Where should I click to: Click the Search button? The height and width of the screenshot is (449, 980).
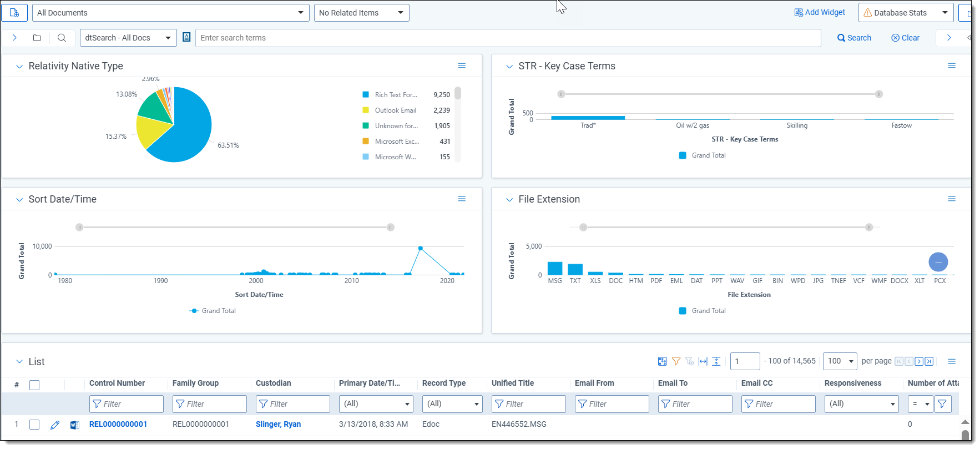point(854,38)
